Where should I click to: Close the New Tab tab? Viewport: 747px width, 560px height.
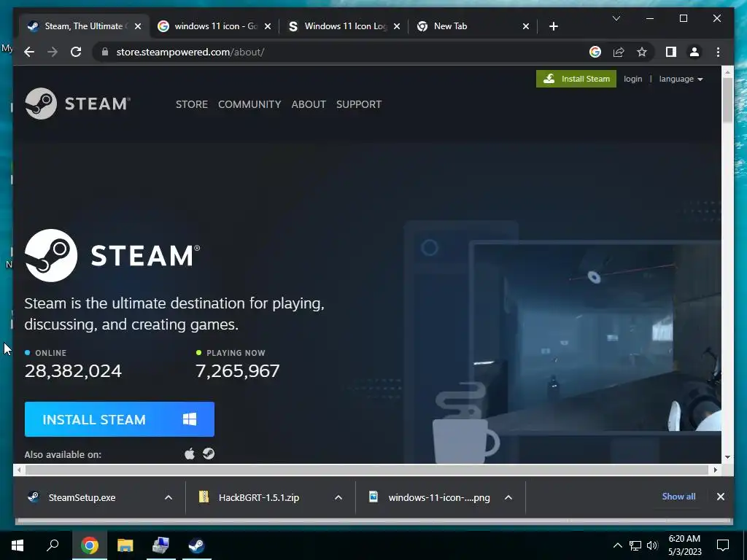[526, 26]
